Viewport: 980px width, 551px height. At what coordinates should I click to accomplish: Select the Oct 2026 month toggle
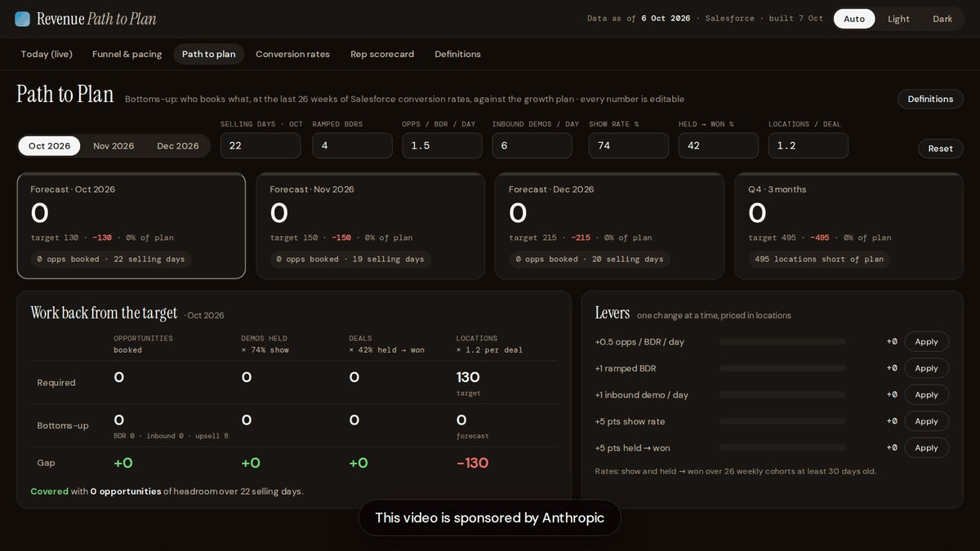pyautogui.click(x=49, y=146)
